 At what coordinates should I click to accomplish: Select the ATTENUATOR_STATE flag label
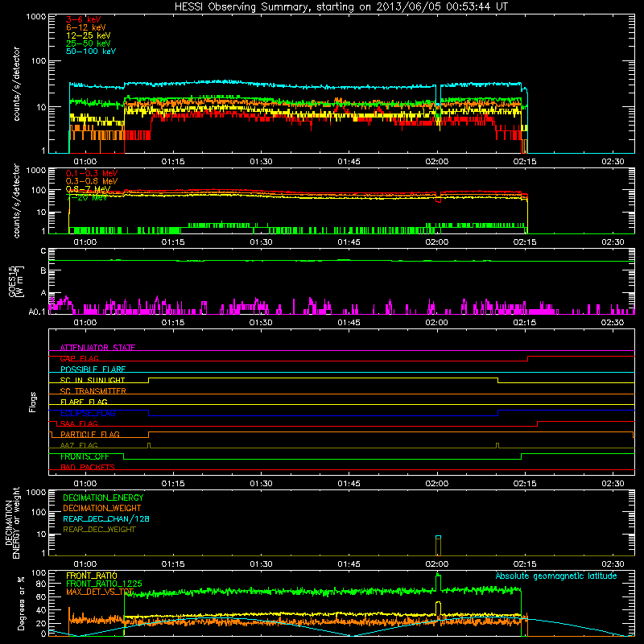(97, 348)
